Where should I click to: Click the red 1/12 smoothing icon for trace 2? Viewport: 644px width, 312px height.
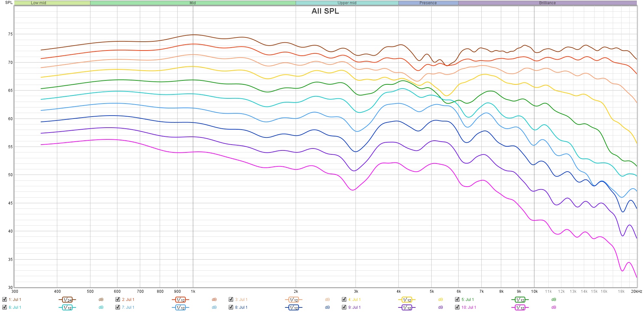click(181, 300)
